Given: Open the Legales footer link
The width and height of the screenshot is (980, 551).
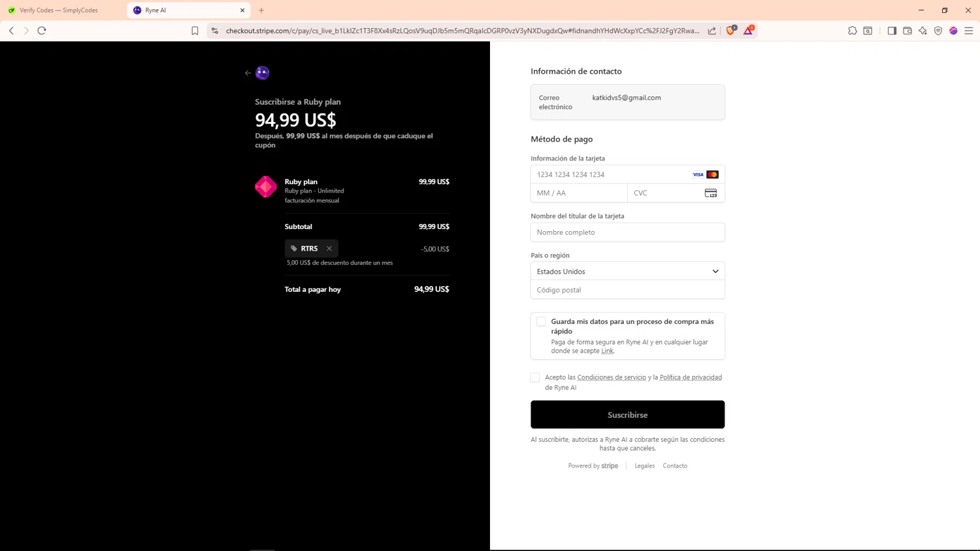Looking at the screenshot, I should coord(645,466).
